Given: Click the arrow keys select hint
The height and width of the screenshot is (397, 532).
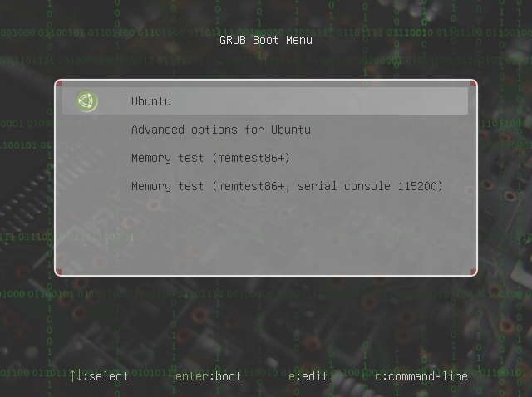Looking at the screenshot, I should (99, 376).
